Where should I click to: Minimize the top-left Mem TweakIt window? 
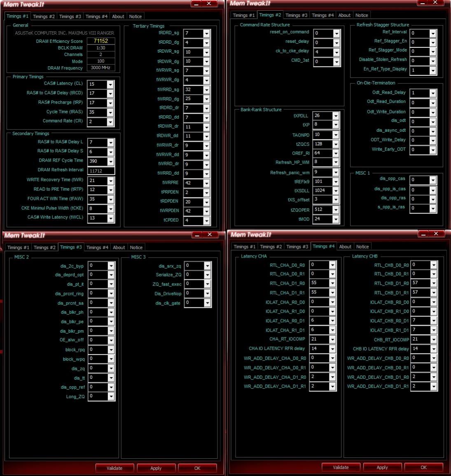(x=196, y=4)
